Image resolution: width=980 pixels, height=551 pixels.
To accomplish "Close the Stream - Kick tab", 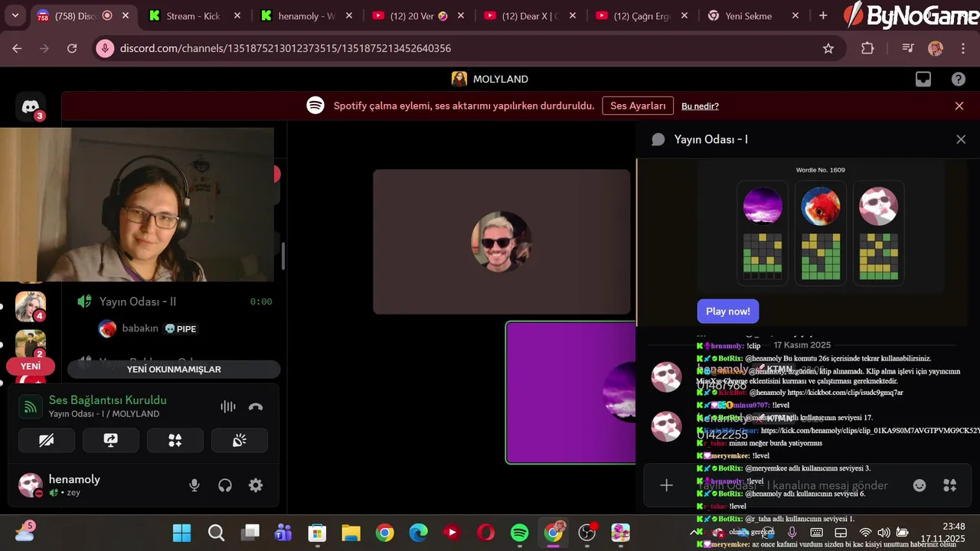I will click(237, 15).
